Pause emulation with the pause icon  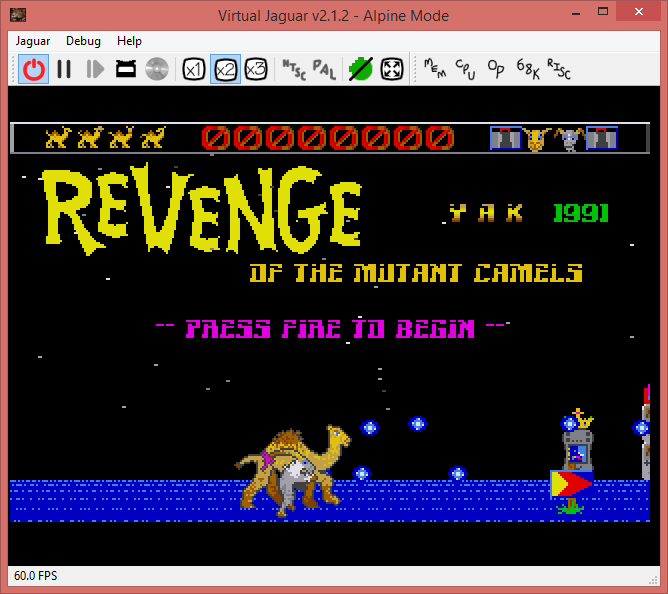click(64, 69)
